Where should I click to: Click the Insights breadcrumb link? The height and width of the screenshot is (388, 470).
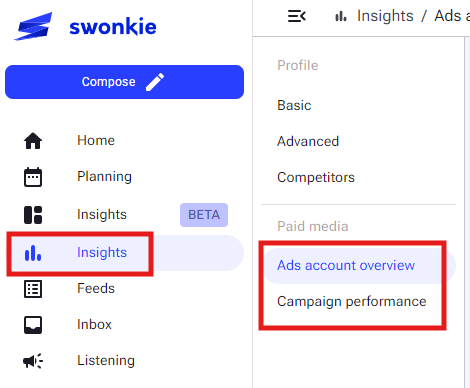pyautogui.click(x=385, y=16)
